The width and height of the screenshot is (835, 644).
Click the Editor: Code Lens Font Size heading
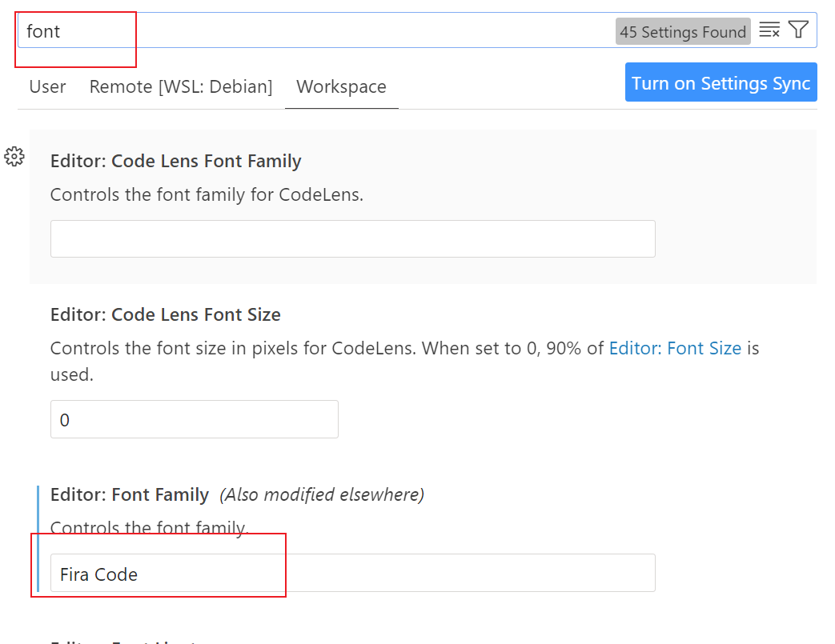[165, 314]
